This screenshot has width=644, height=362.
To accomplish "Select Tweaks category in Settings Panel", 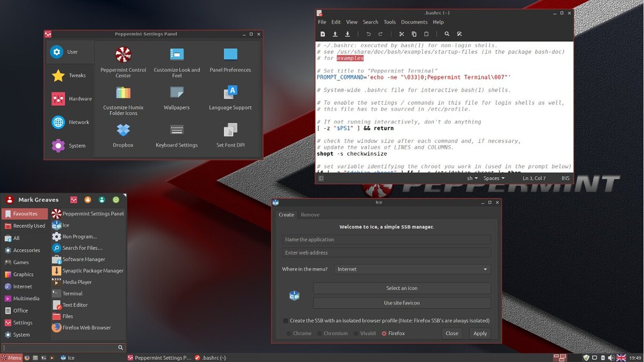I will 69,75.
